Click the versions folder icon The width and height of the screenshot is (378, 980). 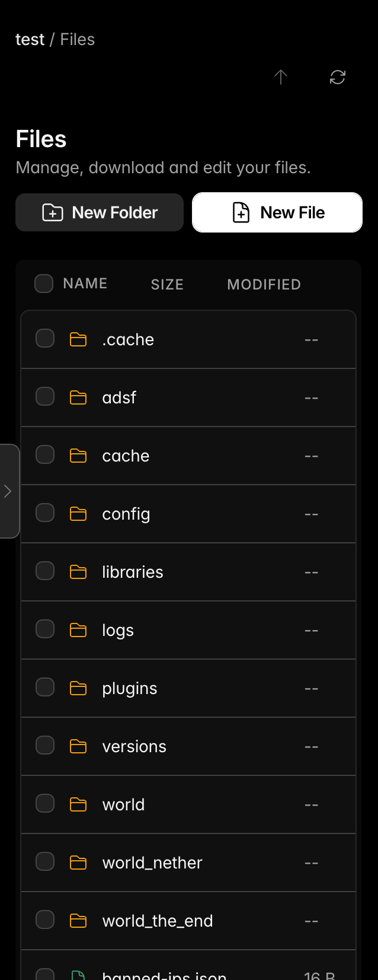[78, 746]
